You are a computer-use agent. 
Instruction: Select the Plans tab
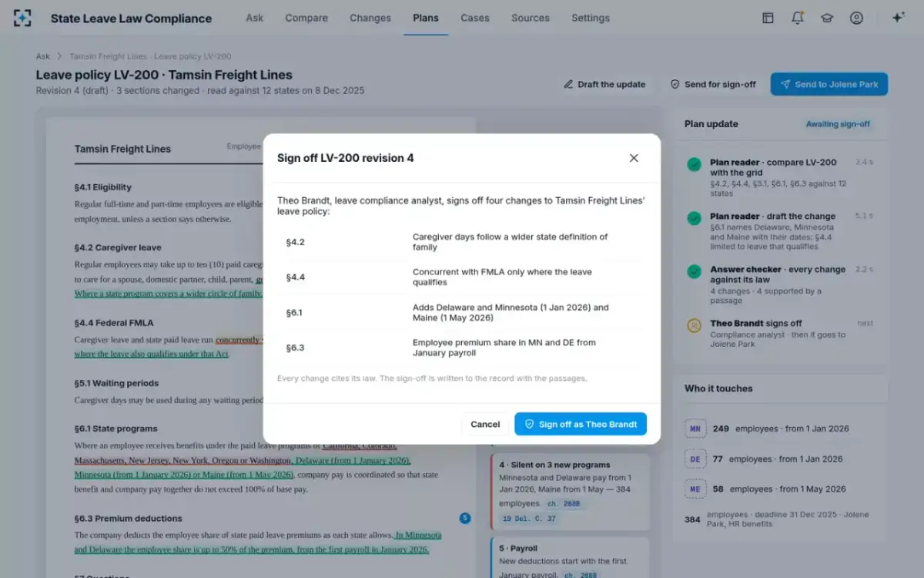[426, 18]
